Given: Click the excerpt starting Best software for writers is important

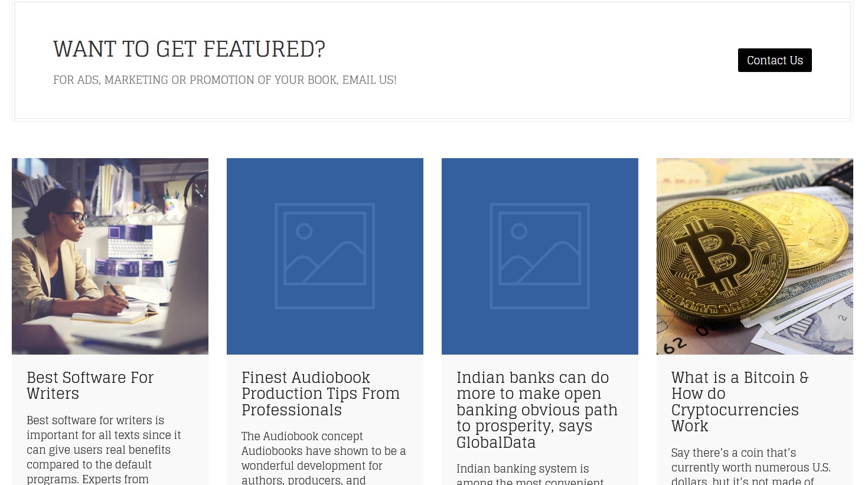Looking at the screenshot, I should click(x=104, y=450).
